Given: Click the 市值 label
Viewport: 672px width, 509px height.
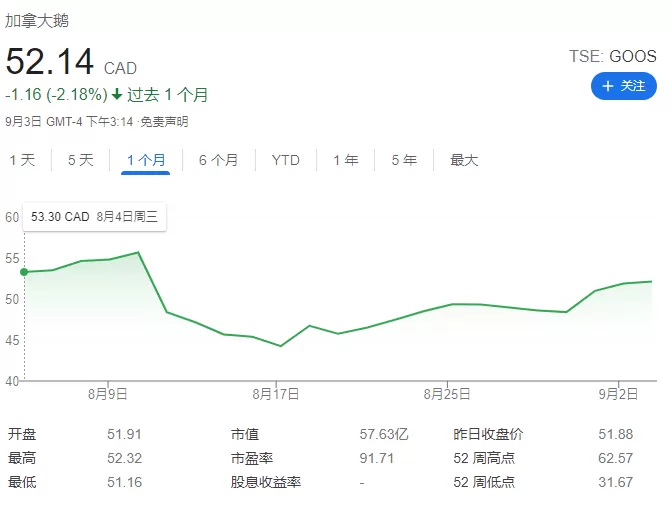Looking at the screenshot, I should tap(245, 434).
